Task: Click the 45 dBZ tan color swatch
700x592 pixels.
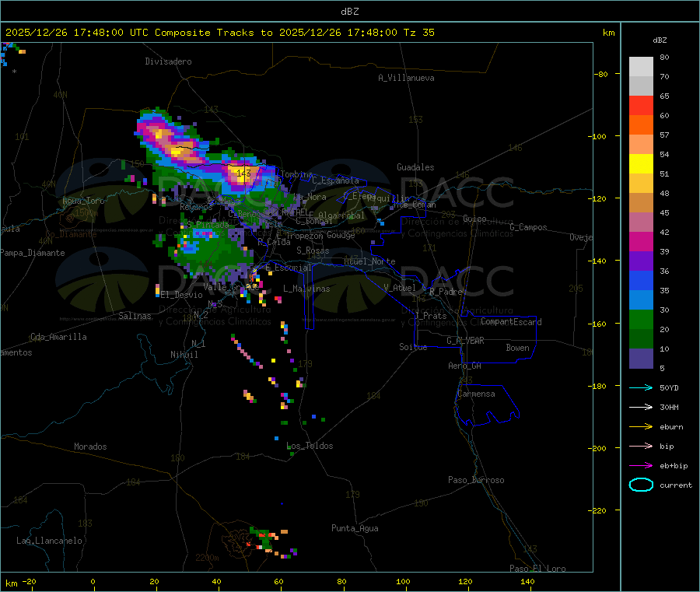Action: (x=641, y=203)
